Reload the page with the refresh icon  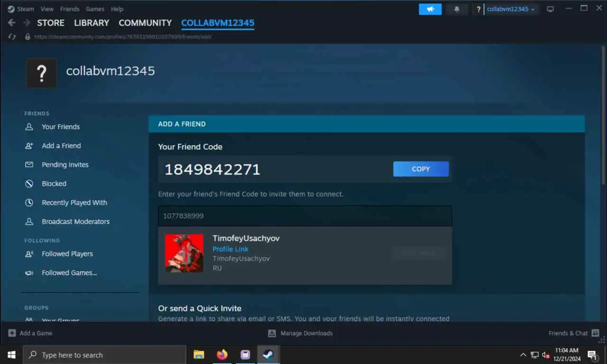12,36
